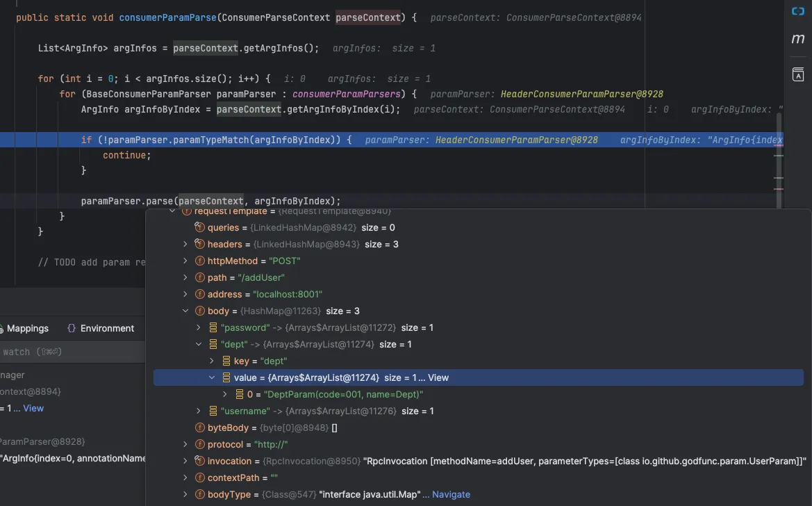Switch to the Mappings tab
The height and width of the screenshot is (506, 812).
pyautogui.click(x=24, y=328)
